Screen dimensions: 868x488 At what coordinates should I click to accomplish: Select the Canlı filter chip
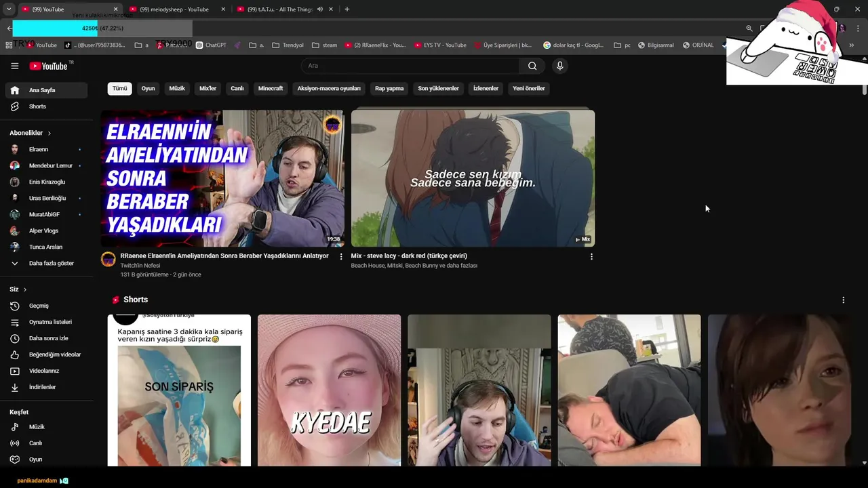[237, 88]
